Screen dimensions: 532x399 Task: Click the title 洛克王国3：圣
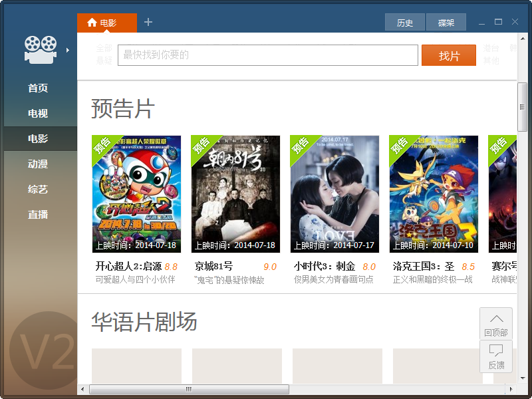[424, 267]
